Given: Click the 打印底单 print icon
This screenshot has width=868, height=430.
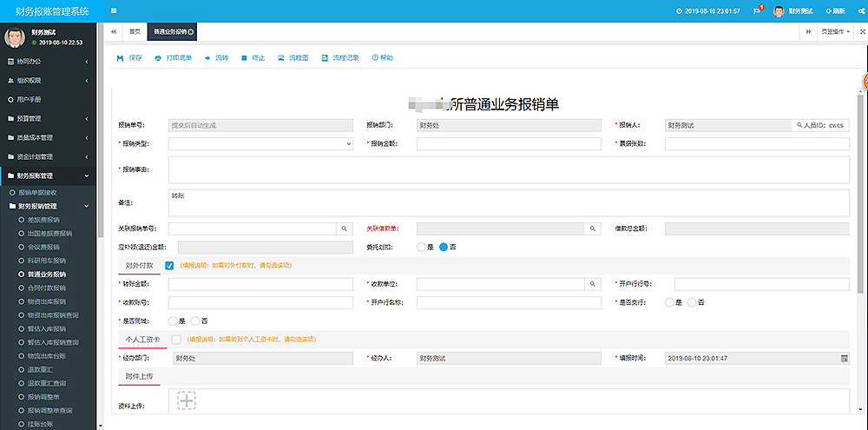Looking at the screenshot, I should coord(158,57).
